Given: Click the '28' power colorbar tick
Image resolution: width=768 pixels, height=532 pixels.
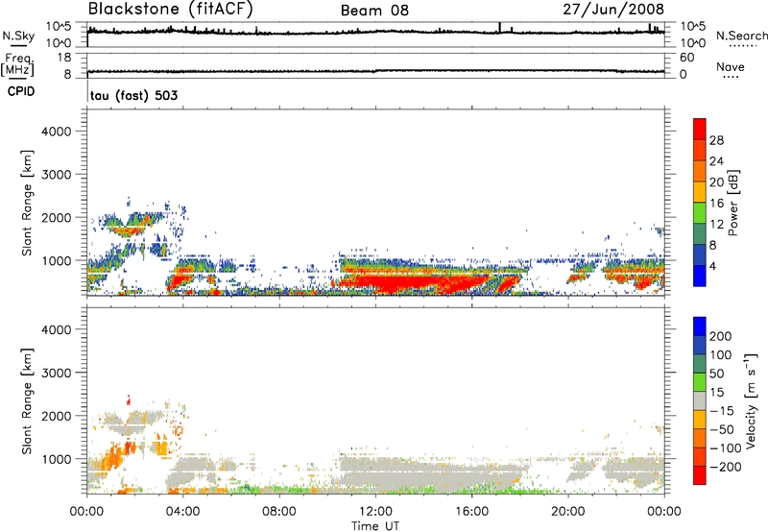Looking at the screenshot, I should pos(716,140).
